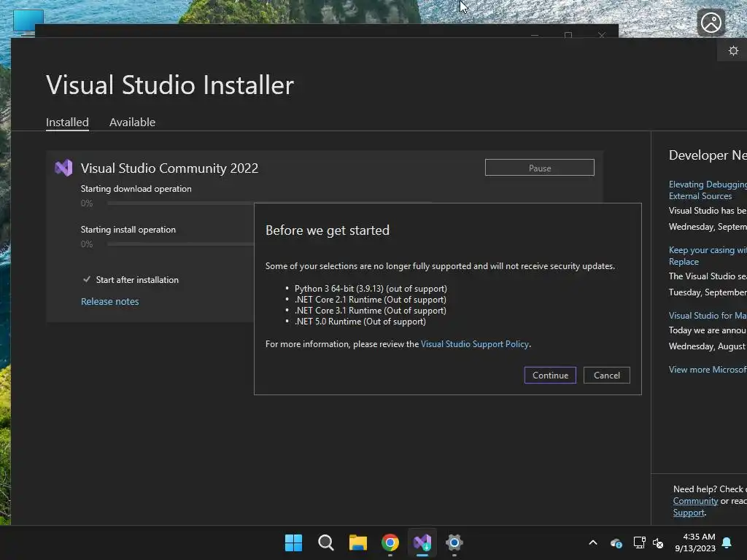Click the Starting download operation status text
The image size is (747, 560).
click(136, 189)
